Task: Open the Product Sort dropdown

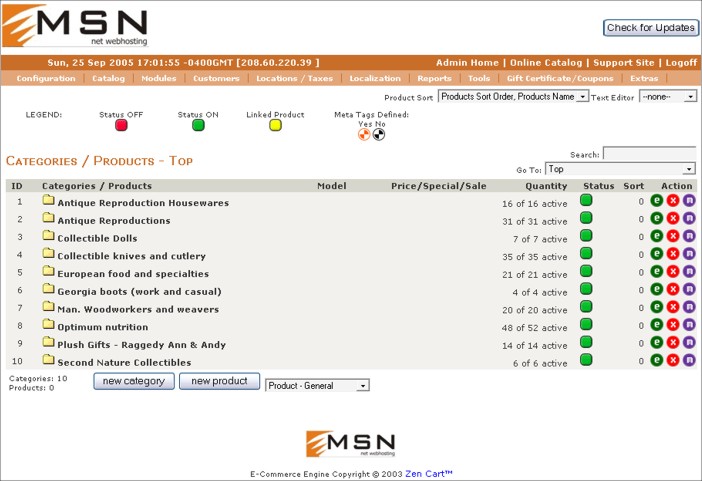Action: pos(513,97)
